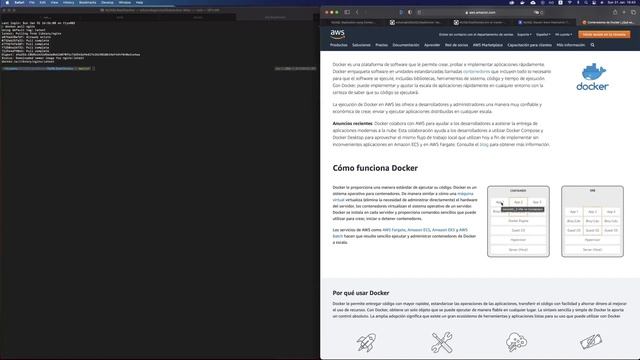Image resolution: width=640 pixels, height=360 pixels.
Task: Click the Cómo funciona Docker heading
Action: [375, 168]
